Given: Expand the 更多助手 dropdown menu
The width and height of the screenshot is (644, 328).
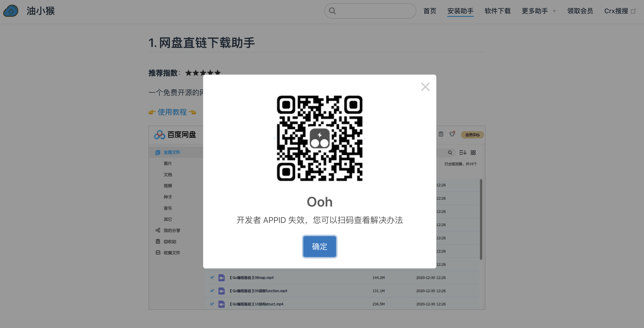Looking at the screenshot, I should pos(539,11).
